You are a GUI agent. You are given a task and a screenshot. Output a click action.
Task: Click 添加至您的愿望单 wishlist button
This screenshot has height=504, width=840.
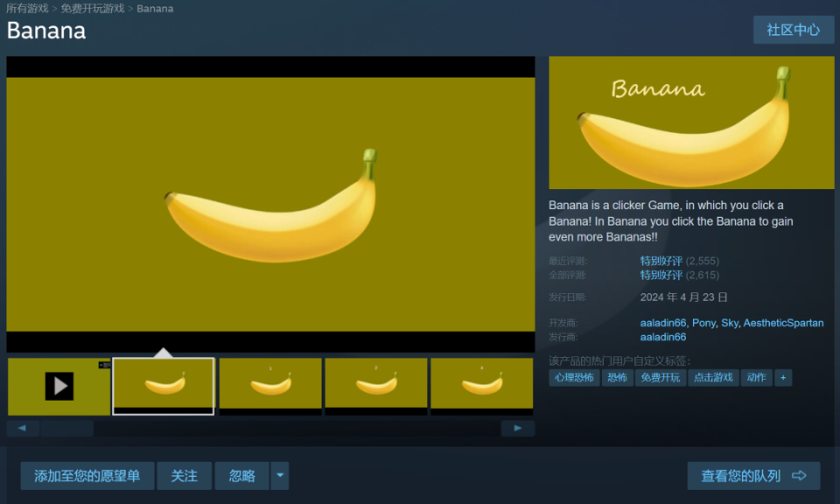[87, 476]
